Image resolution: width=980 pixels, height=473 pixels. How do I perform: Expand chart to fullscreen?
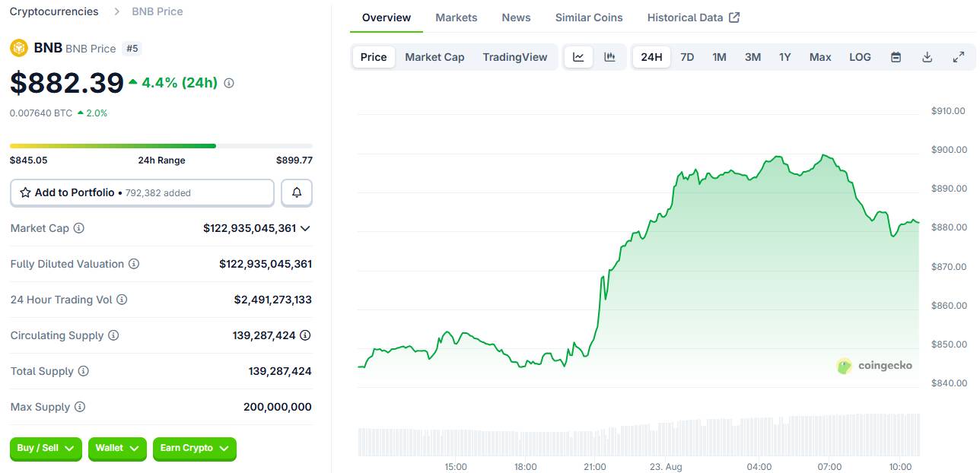point(959,57)
